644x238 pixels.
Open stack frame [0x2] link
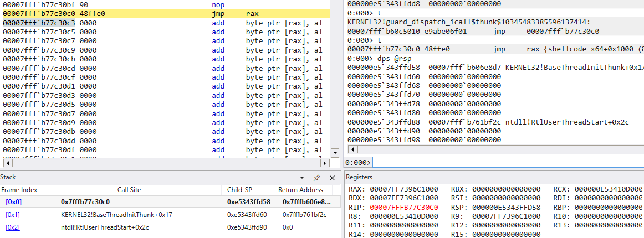(x=13, y=227)
